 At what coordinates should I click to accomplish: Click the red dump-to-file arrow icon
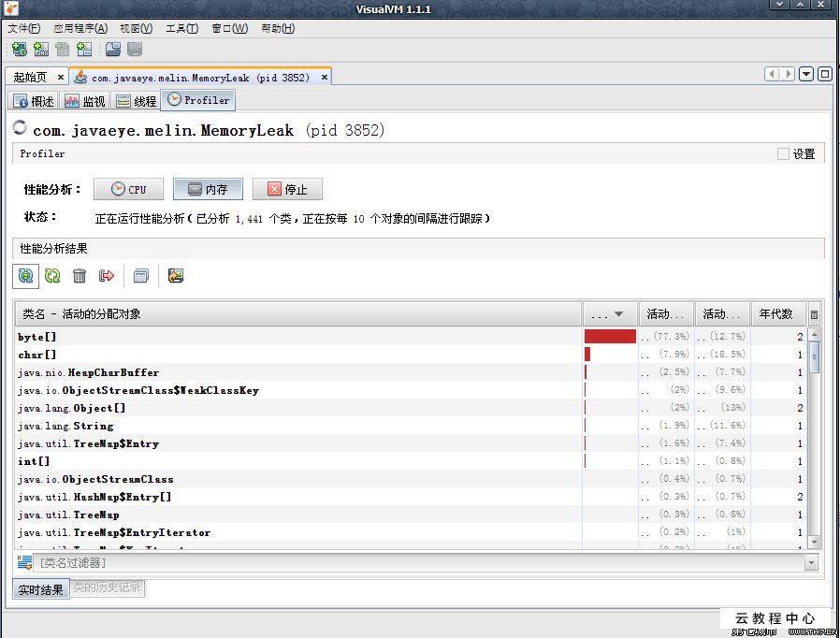coord(105,275)
